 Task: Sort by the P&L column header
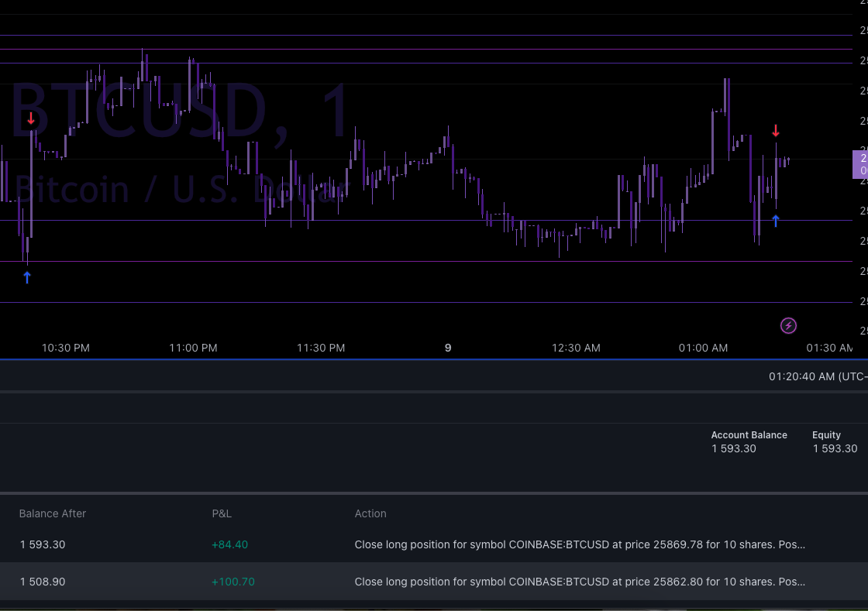tap(222, 513)
